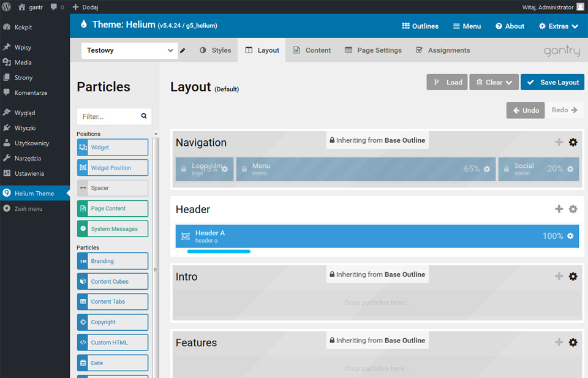
Task: Select the Content Tabs particle
Action: 113,301
